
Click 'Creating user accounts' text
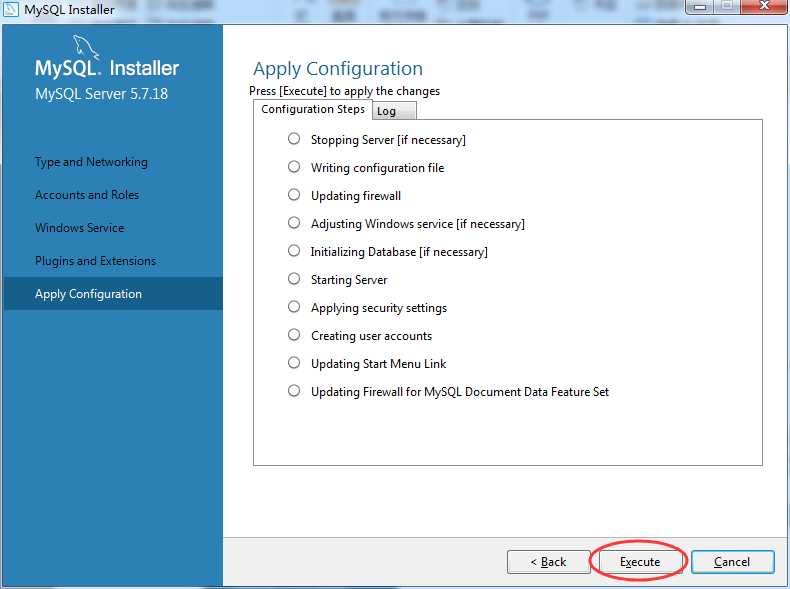point(371,336)
